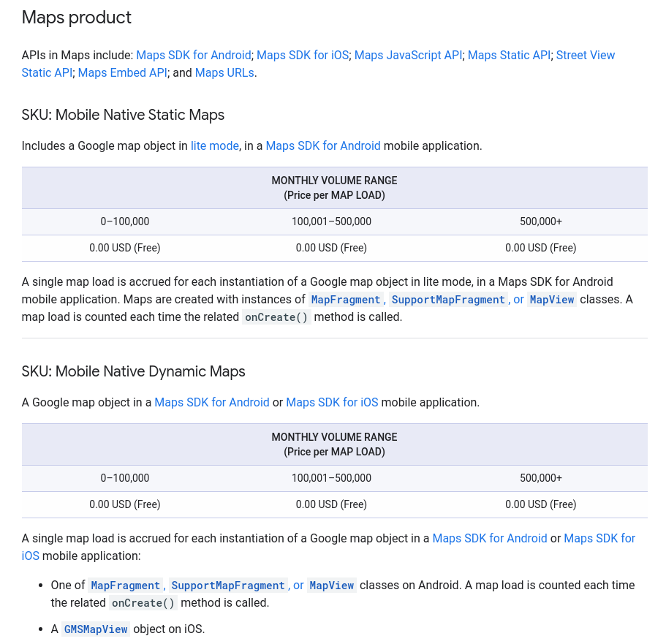This screenshot has height=644, width=666.
Task: Open SupportMapFragment link in Static Maps section
Action: [448, 300]
